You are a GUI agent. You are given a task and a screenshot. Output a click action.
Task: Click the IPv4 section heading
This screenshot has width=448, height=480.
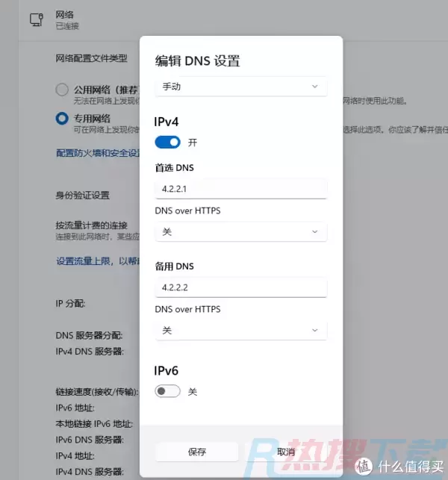point(167,122)
